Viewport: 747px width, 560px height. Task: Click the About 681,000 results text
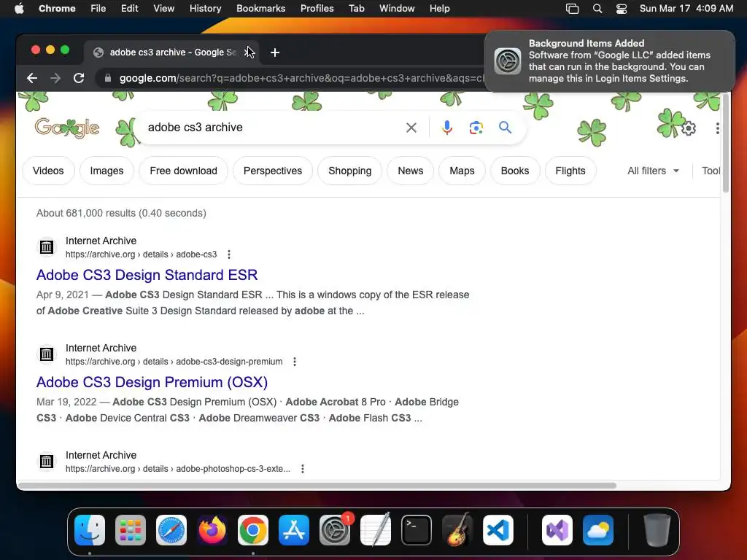click(121, 214)
